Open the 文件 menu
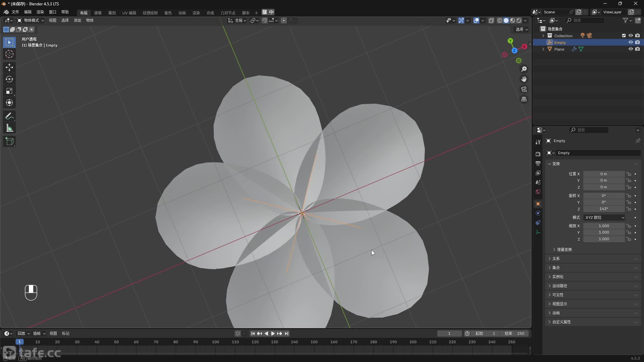Image resolution: width=644 pixels, height=362 pixels. [x=15, y=12]
